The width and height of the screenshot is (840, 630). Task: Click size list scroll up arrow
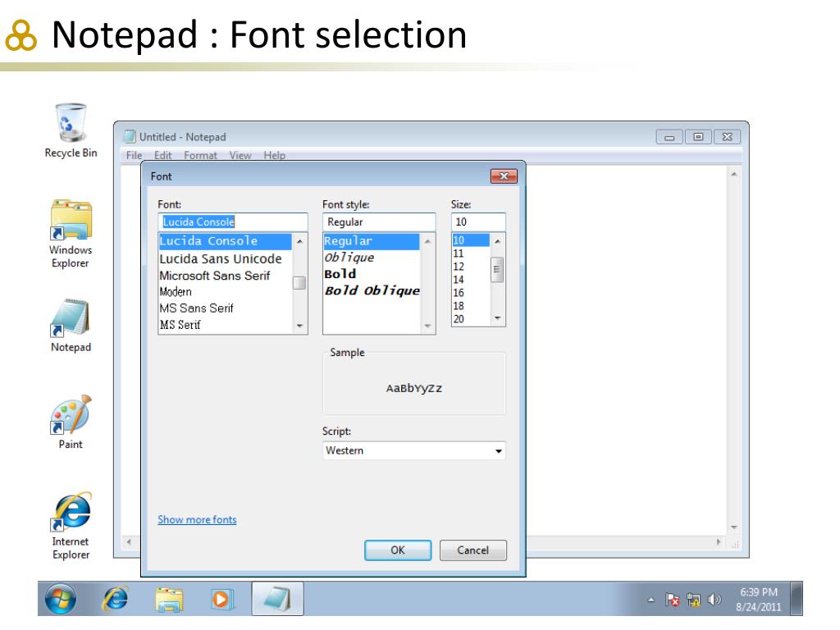click(x=497, y=242)
